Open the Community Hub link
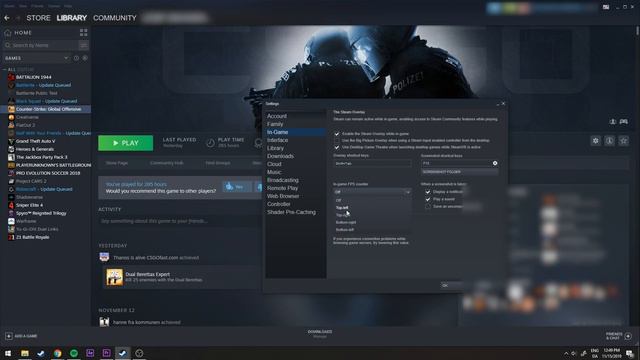Image resolution: width=640 pixels, height=360 pixels. coord(167,163)
